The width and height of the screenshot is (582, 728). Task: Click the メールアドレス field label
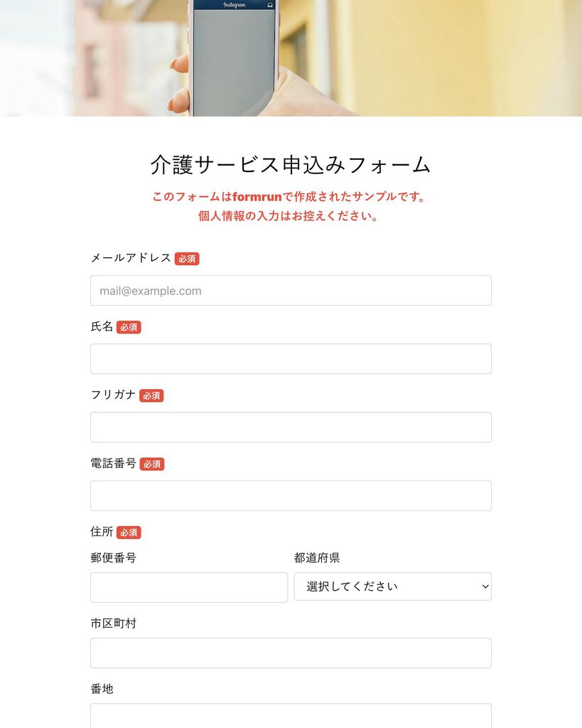131,258
